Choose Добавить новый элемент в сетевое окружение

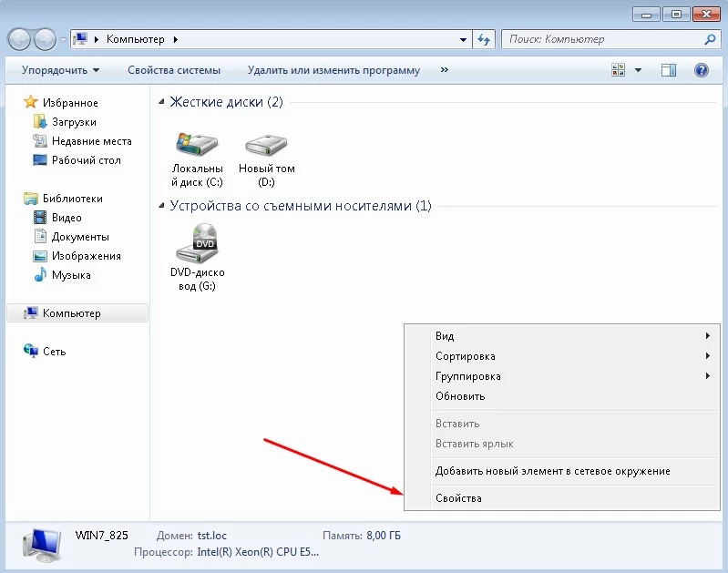coord(562,471)
